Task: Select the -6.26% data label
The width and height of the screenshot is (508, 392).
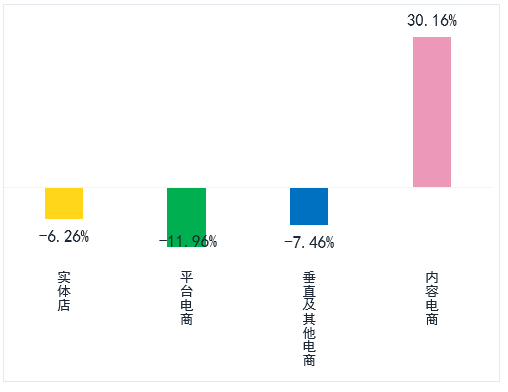Action: point(64,237)
